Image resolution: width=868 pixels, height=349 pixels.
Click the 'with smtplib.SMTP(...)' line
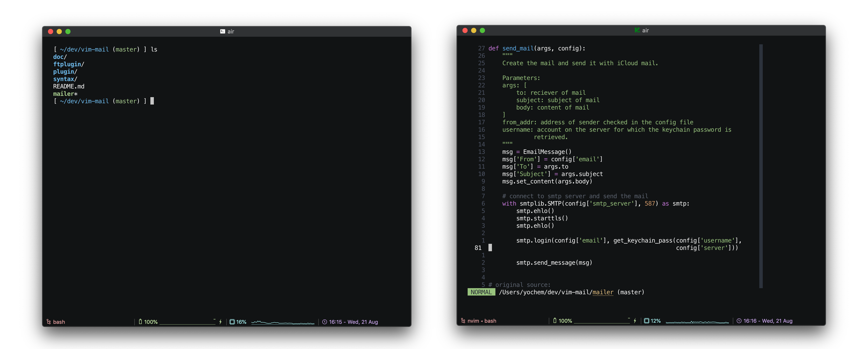point(596,204)
